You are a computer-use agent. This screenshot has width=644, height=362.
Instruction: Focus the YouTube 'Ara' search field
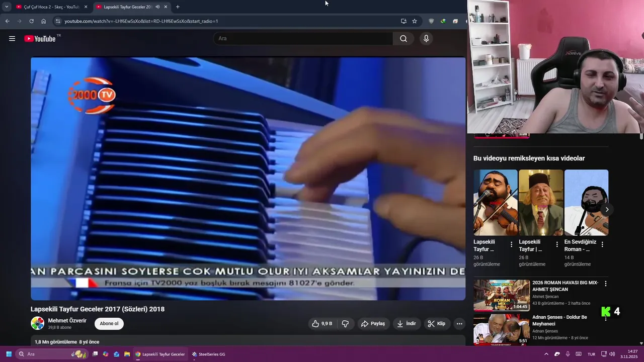(303, 39)
